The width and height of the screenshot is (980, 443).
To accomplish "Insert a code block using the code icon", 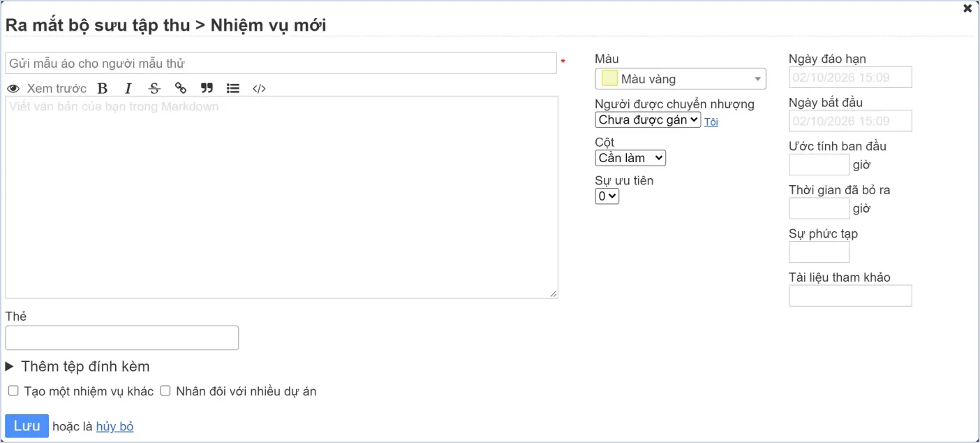I will click(x=259, y=88).
